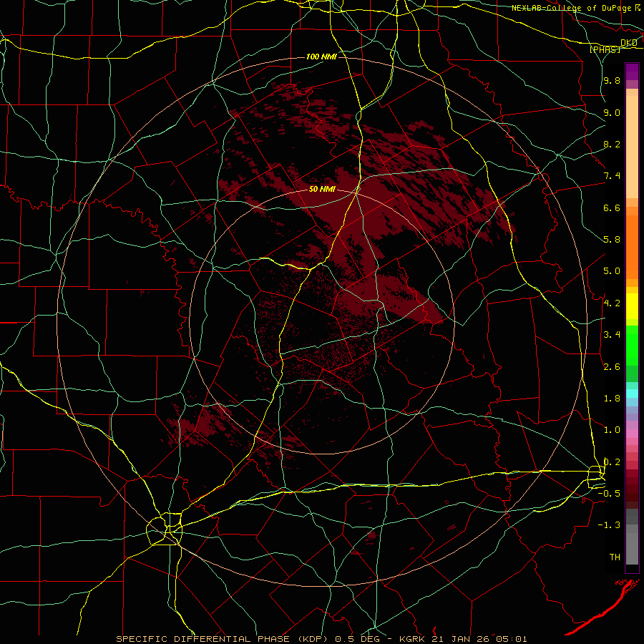Click the [PHAS] unit label above color bar
The image size is (644, 644).
605,49
